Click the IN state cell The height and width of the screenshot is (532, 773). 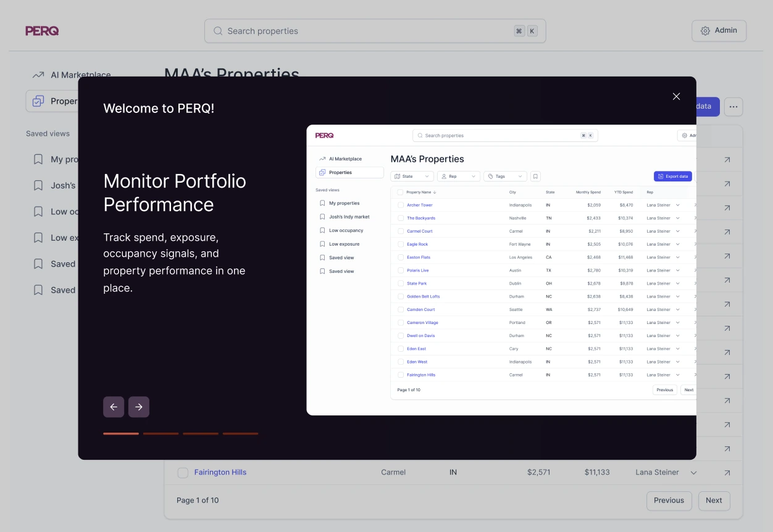pos(453,472)
